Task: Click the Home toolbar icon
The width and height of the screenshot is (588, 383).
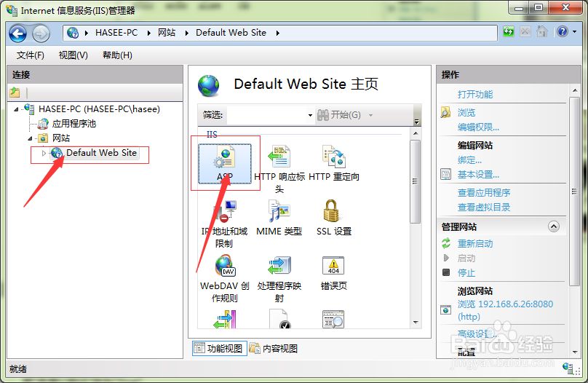Action: (542, 31)
